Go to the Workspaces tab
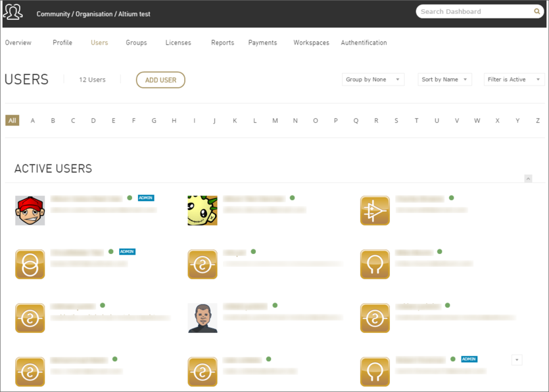 [x=311, y=43]
